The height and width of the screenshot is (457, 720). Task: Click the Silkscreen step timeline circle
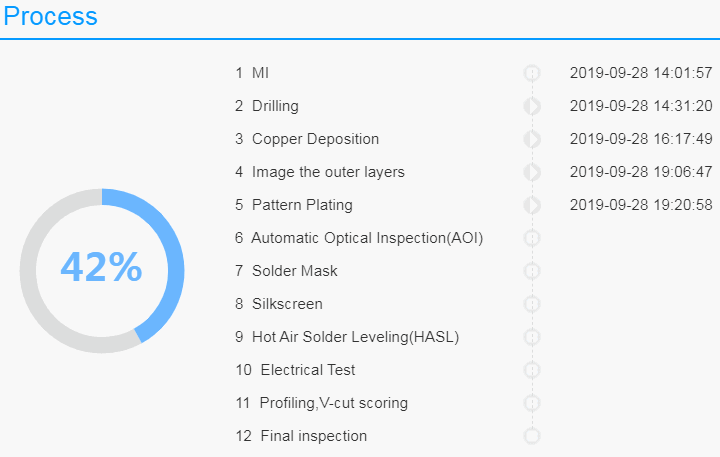coord(532,304)
